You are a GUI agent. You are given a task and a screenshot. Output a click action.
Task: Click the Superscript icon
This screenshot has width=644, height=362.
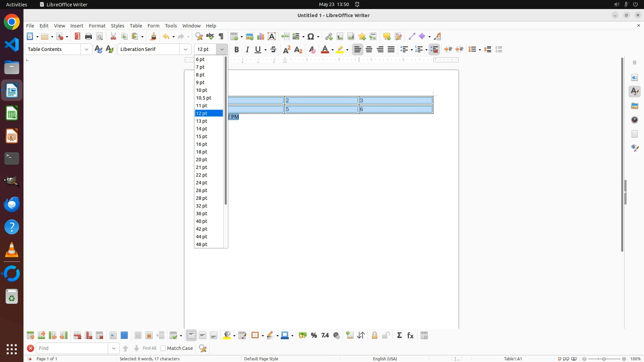click(x=287, y=50)
